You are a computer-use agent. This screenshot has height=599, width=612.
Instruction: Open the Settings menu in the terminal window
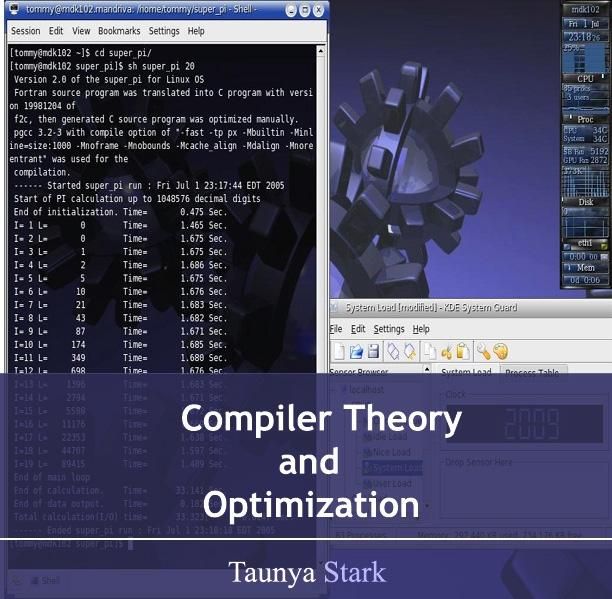pos(164,31)
